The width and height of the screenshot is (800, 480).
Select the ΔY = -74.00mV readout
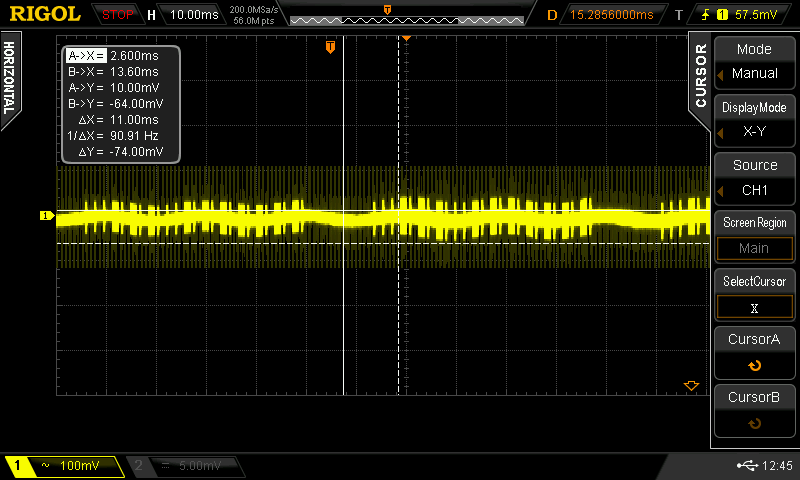pyautogui.click(x=121, y=151)
